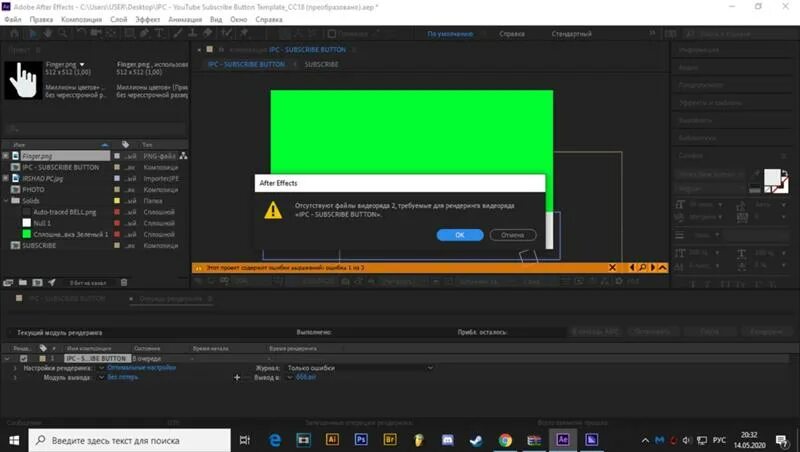
Task: Click the lossless output module link
Action: (x=122, y=378)
